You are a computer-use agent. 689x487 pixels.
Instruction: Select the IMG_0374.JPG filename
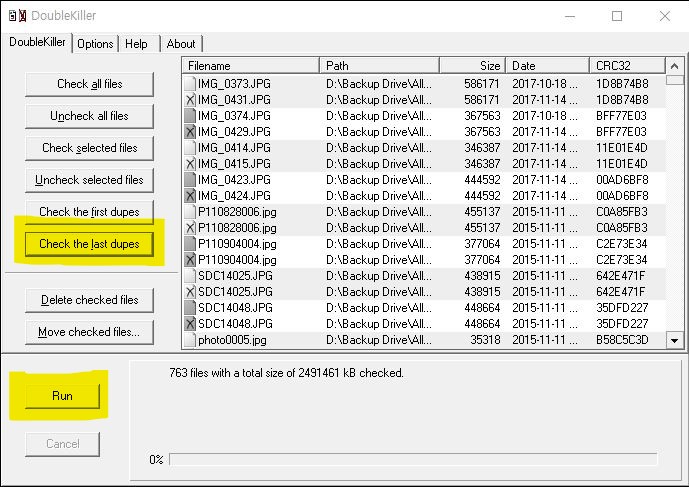234,116
